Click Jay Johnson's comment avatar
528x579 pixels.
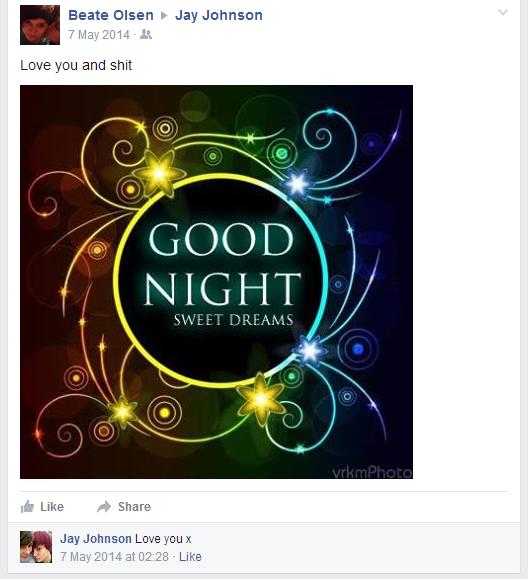coord(36,547)
